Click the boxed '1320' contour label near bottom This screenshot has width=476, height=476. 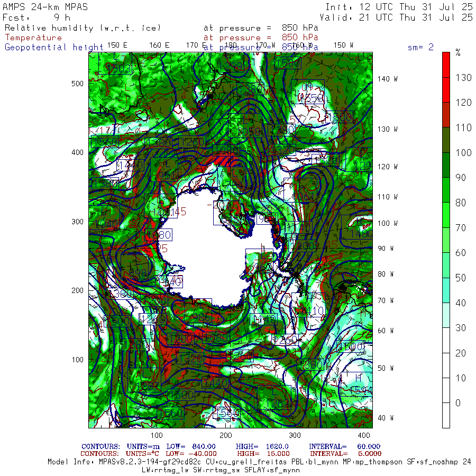[x=190, y=359]
